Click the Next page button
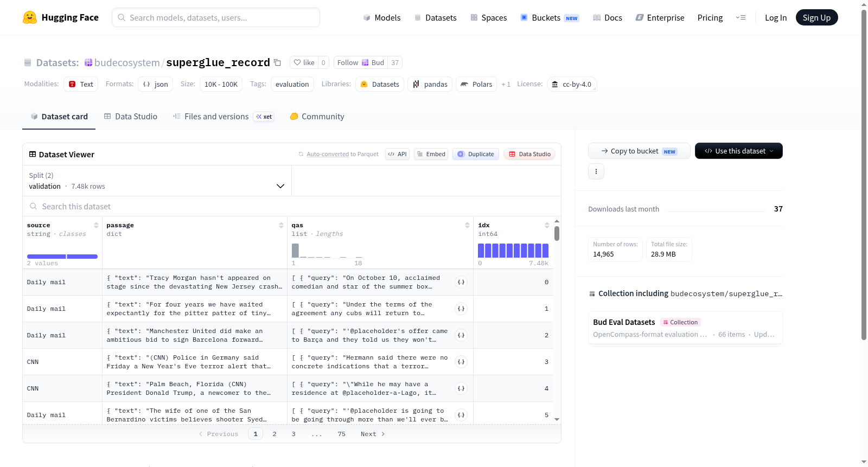The image size is (868, 467). (x=373, y=434)
